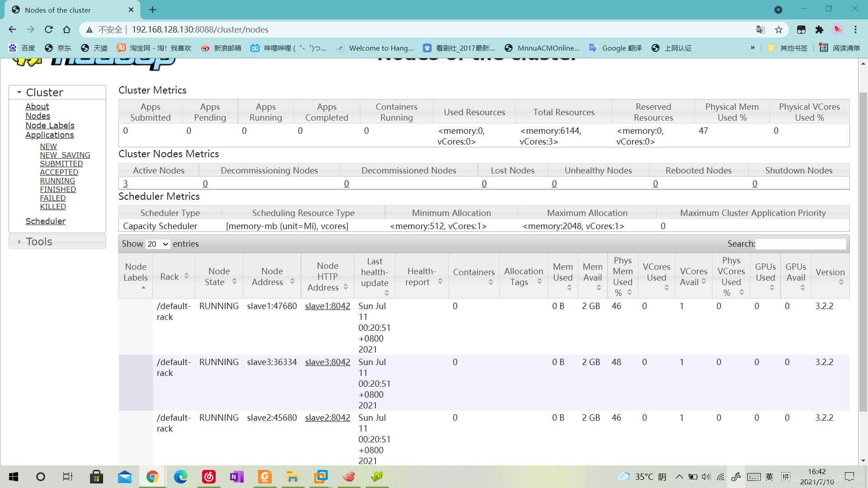The width and height of the screenshot is (868, 488).
Task: Click the home page icon
Action: click(66, 29)
